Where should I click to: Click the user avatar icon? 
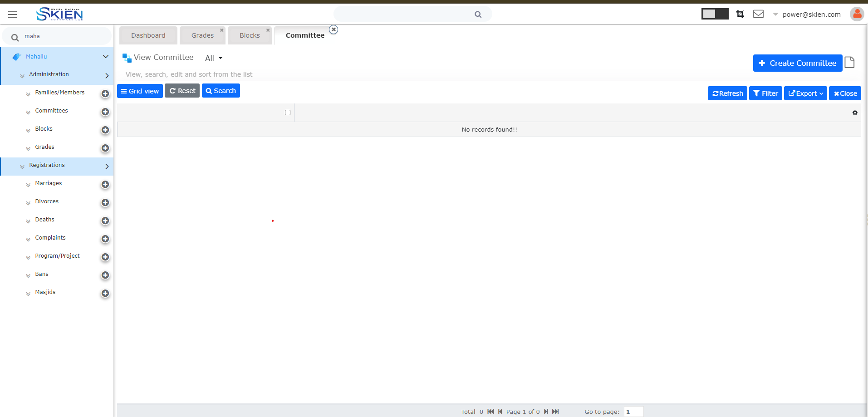(x=857, y=14)
